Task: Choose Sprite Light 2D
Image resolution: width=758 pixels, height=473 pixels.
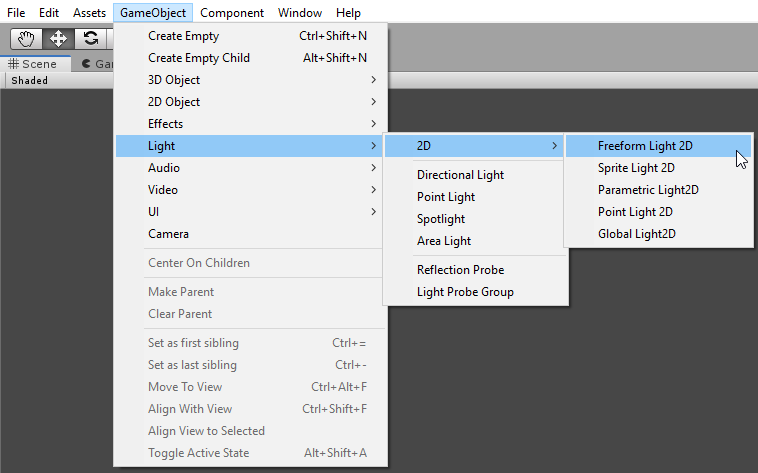Action: [x=636, y=168]
